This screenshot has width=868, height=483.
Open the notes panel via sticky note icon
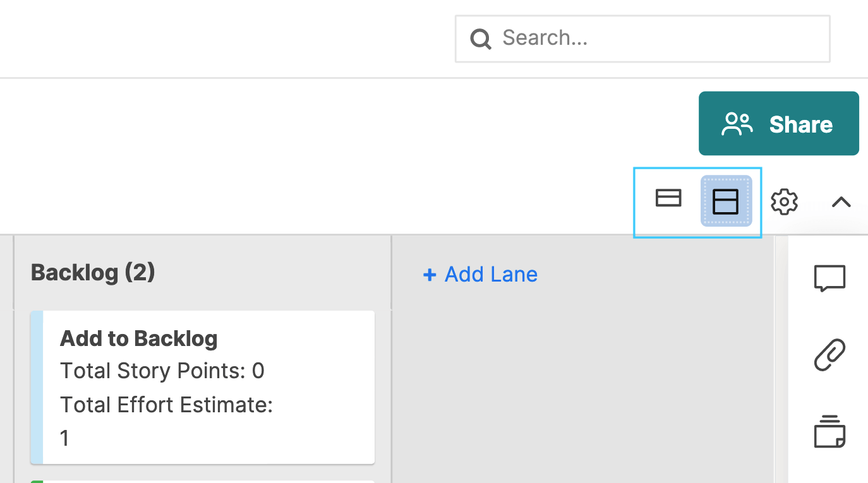[829, 432]
